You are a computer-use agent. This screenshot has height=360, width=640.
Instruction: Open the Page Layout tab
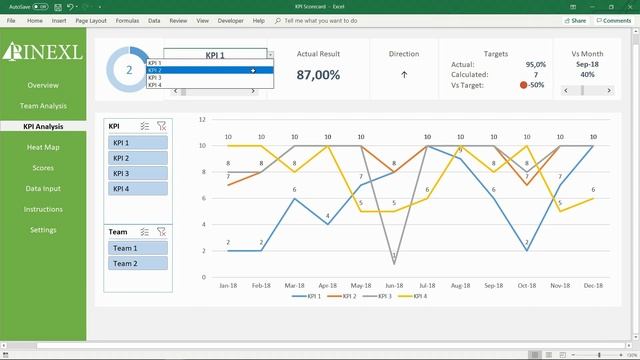click(x=91, y=20)
